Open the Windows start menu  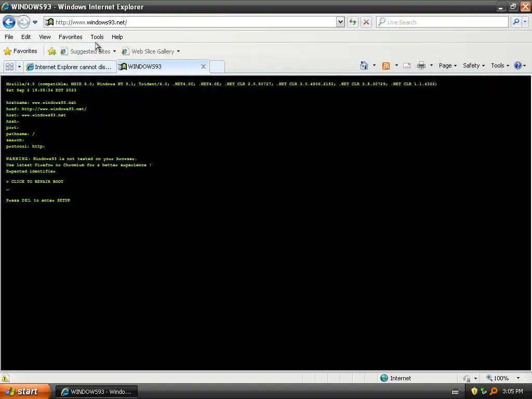tap(25, 392)
